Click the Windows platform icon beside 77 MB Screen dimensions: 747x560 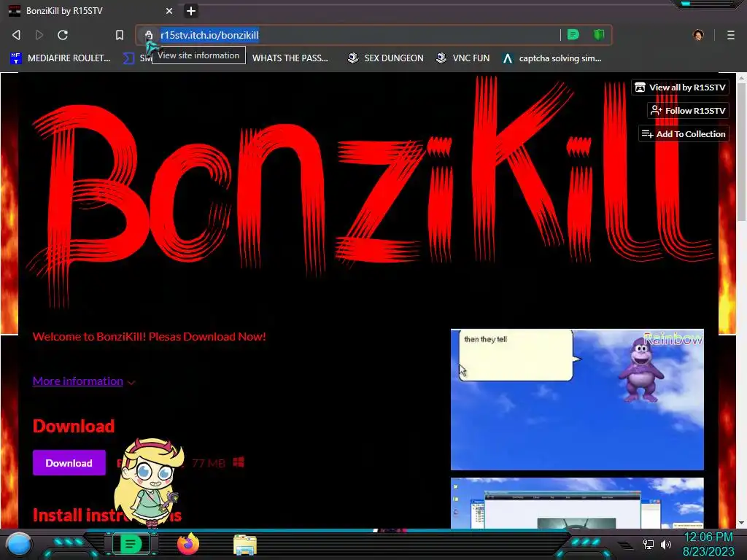(239, 462)
